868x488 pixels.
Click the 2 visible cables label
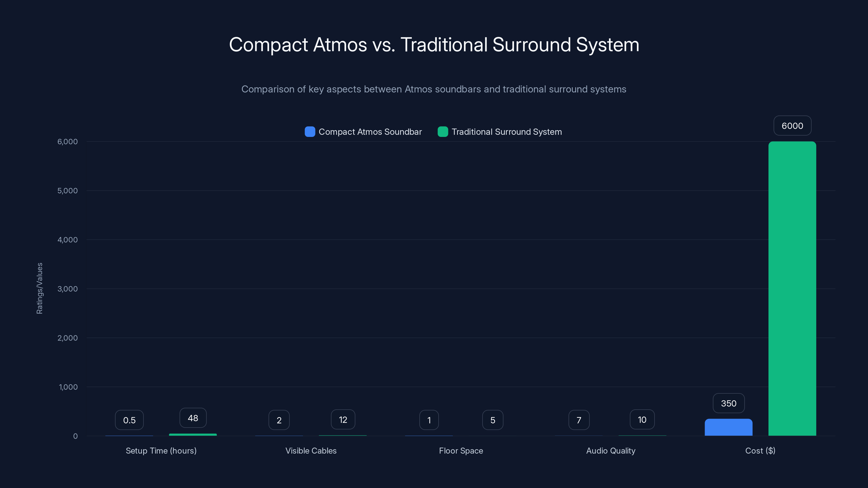279,420
